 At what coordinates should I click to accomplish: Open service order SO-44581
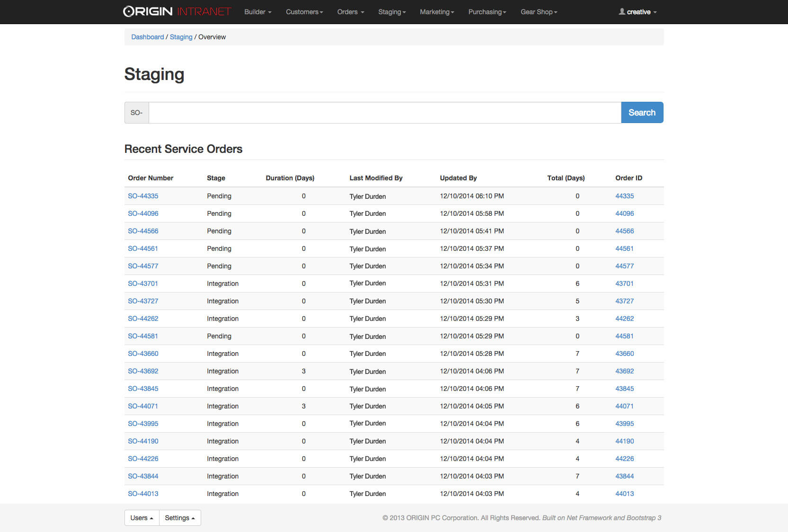(x=143, y=336)
